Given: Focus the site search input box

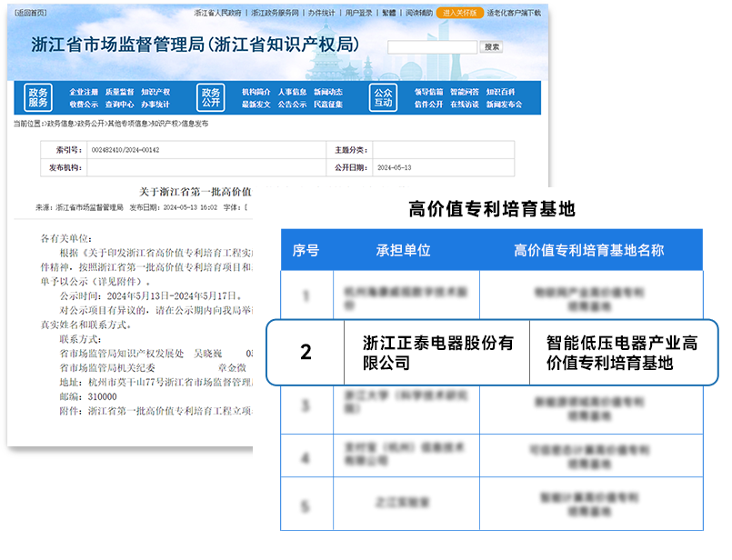Looking at the screenshot, I should [x=432, y=46].
